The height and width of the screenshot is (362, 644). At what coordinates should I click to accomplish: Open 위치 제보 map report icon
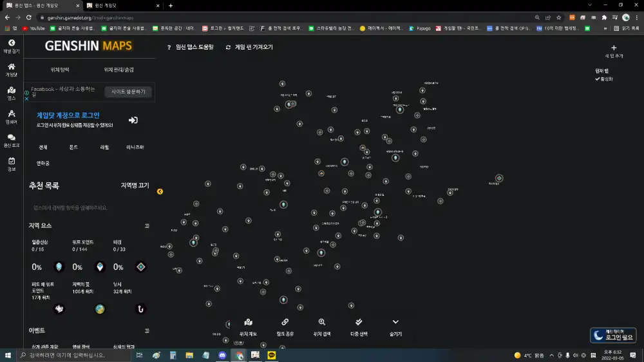(248, 322)
